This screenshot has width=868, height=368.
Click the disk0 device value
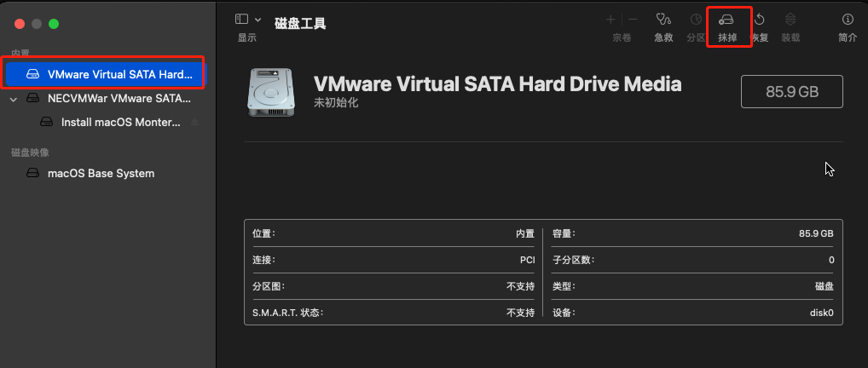(821, 313)
